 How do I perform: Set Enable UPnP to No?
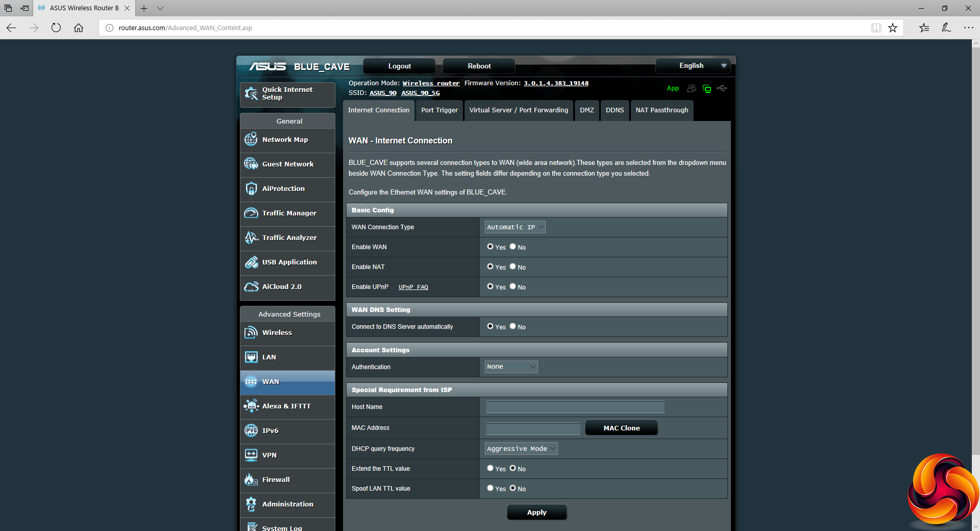pos(513,286)
